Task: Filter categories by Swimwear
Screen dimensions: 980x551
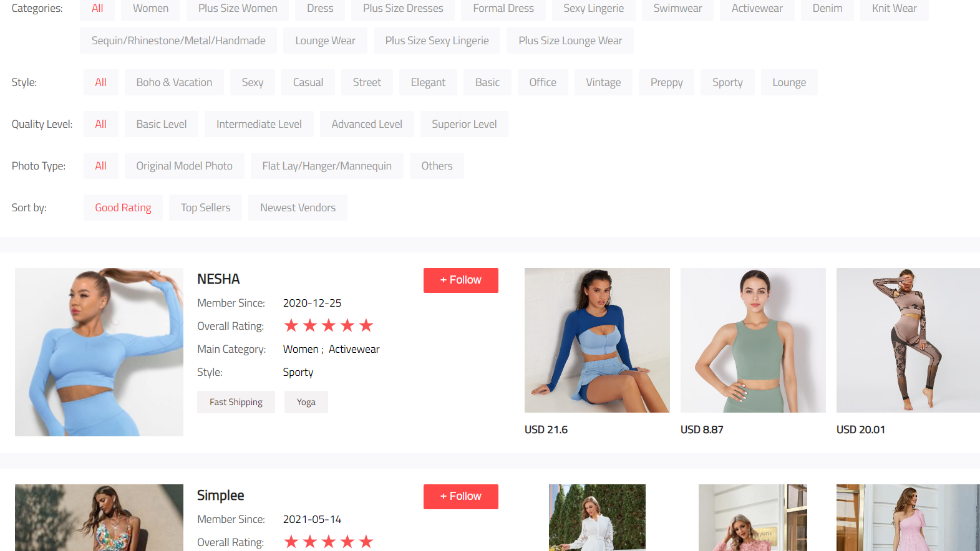Action: (x=677, y=9)
